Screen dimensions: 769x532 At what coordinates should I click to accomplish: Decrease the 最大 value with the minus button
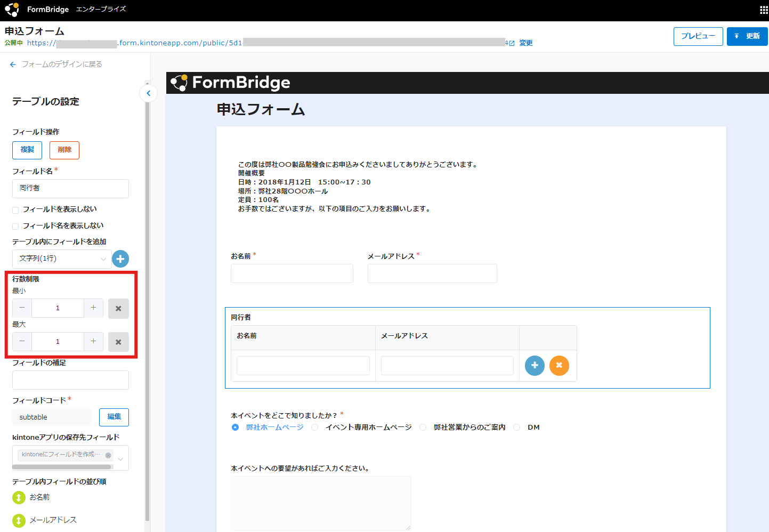[x=22, y=341]
